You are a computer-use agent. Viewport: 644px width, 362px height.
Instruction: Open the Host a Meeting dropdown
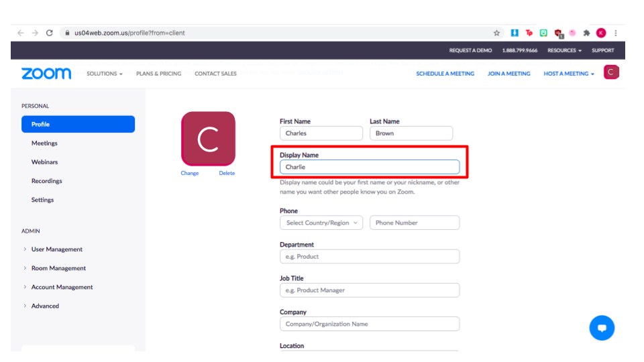click(x=569, y=74)
